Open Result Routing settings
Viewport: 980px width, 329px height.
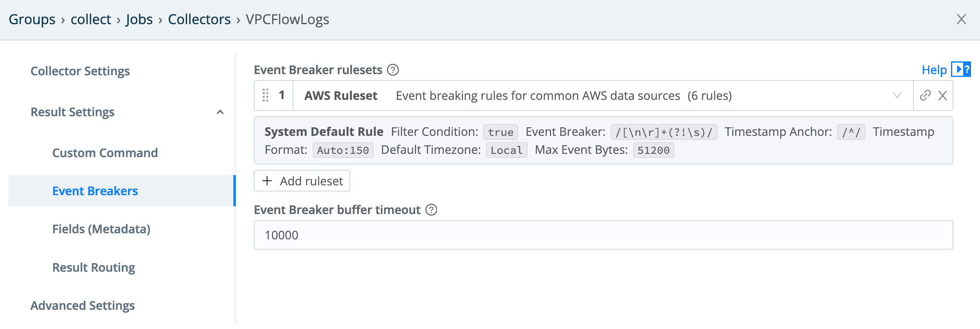click(x=94, y=268)
